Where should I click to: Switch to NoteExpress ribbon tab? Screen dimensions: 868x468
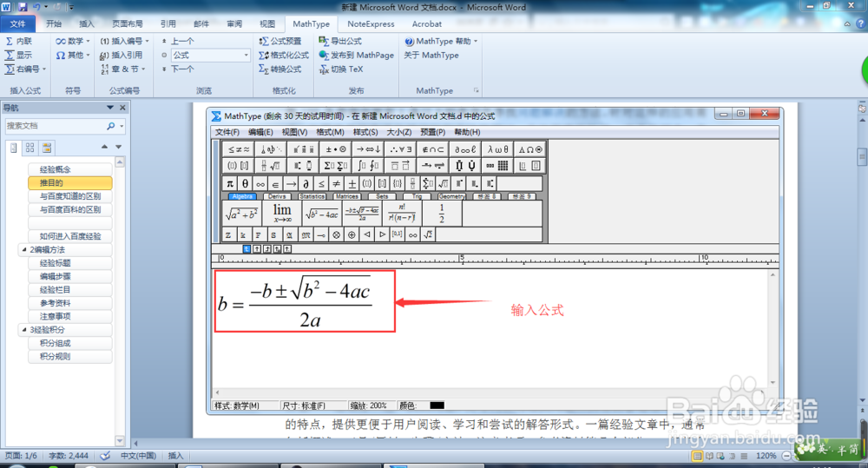point(371,23)
